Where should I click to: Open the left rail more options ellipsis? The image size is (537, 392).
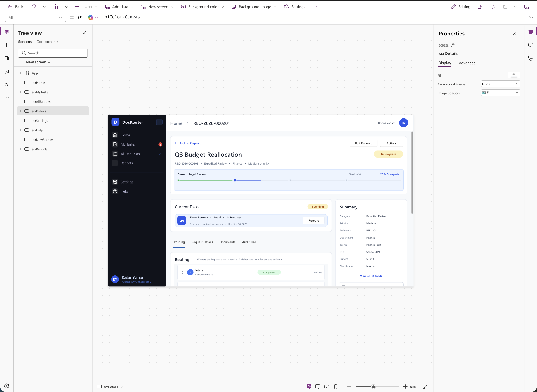pos(7,98)
